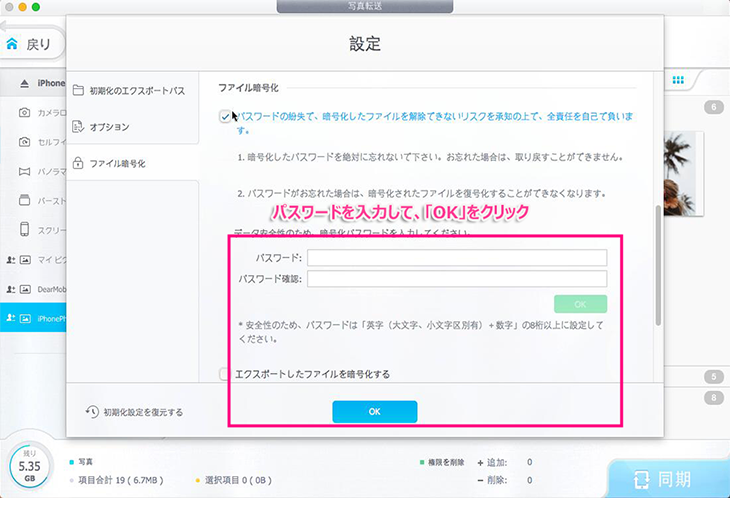Select the selfie album icon in sidebar
Viewport: 730px width, 510px height.
point(25,142)
